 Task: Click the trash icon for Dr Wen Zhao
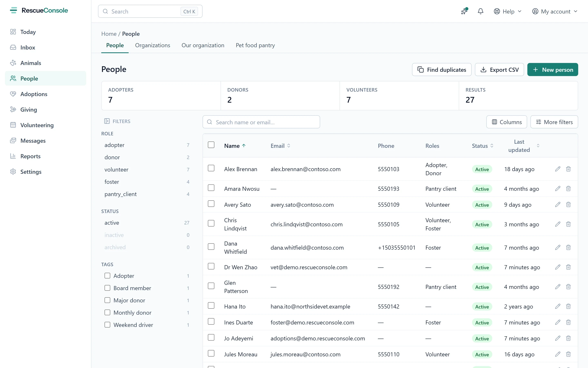(568, 267)
